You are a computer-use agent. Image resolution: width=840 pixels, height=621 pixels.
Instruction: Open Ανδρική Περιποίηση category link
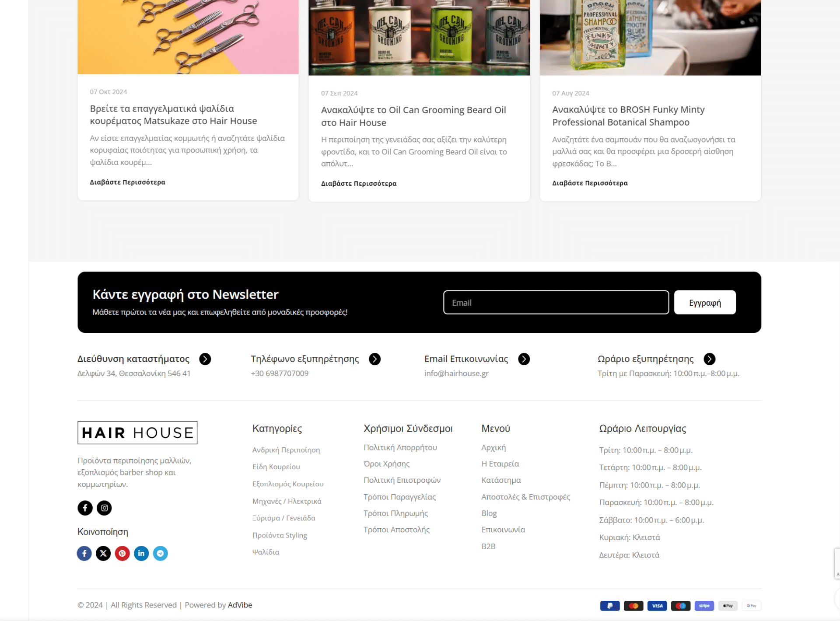tap(286, 450)
